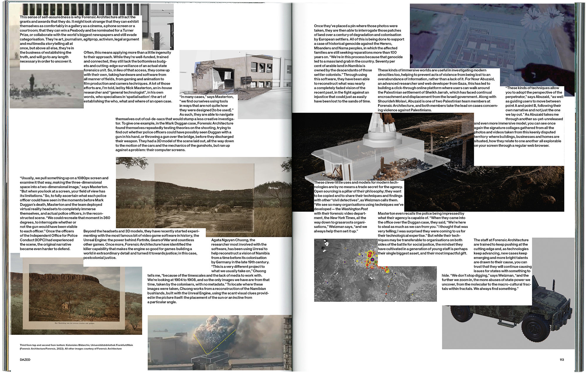
Task: Click the DAZED footer label
Action: point(25,359)
